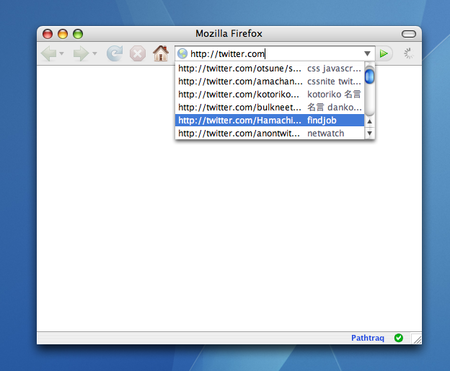Go to the Home page icon
The width and height of the screenshot is (450, 371).
[x=161, y=53]
